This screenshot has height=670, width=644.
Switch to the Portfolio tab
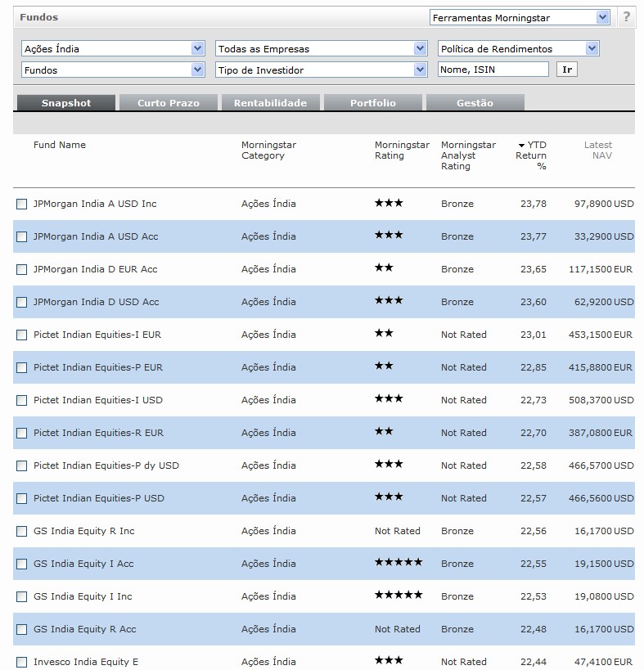[373, 103]
